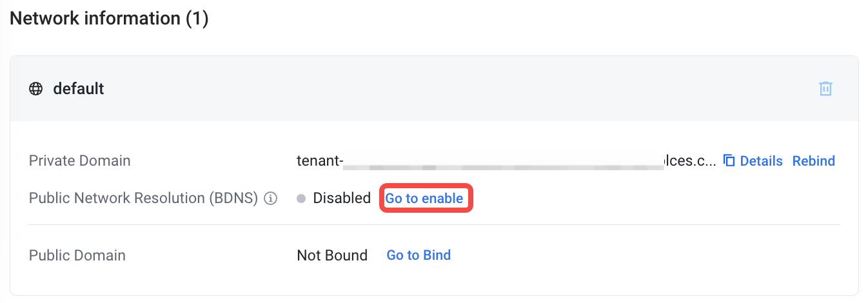
Task: Show BDNS info tooltip icon
Action: click(271, 199)
